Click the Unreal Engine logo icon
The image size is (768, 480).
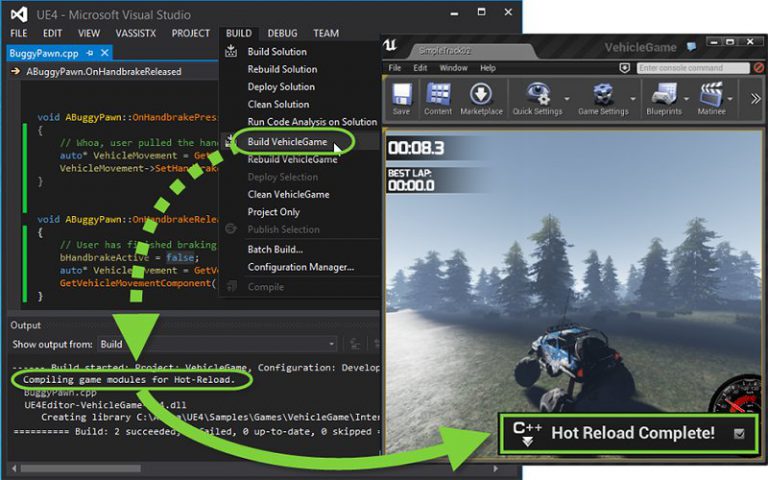(390, 46)
